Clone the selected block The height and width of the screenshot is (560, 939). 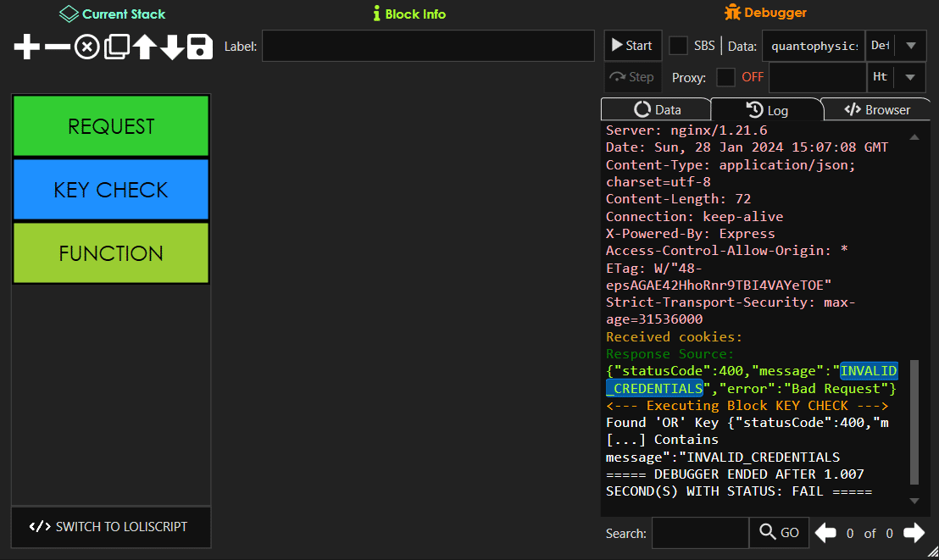[x=115, y=47]
